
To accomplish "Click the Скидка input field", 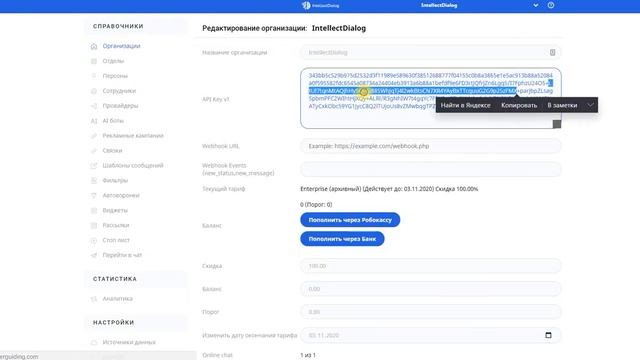I will [431, 266].
